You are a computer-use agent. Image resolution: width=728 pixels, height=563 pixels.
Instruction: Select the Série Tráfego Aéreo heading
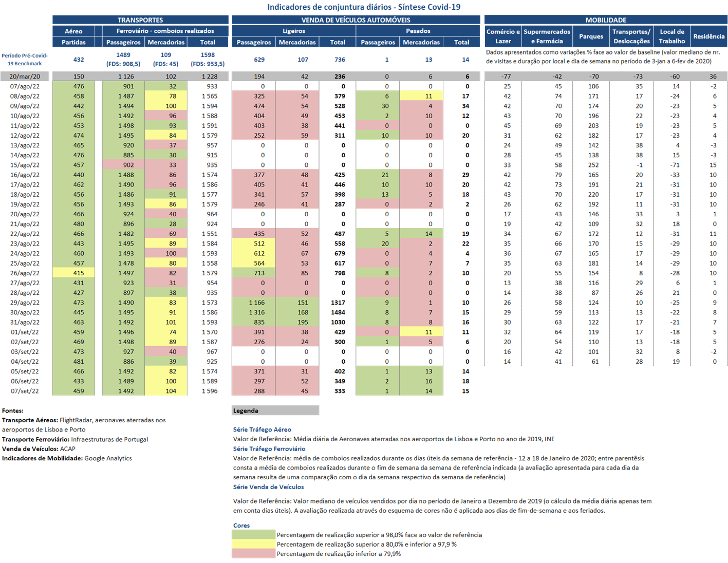[x=262, y=429]
